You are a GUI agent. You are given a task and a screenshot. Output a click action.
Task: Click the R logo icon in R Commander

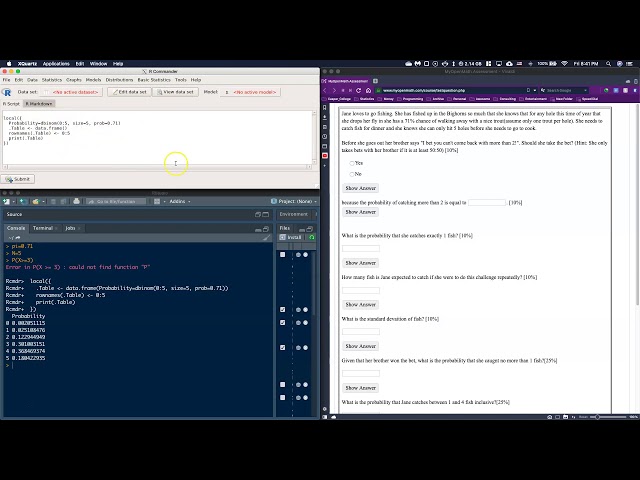(8, 91)
